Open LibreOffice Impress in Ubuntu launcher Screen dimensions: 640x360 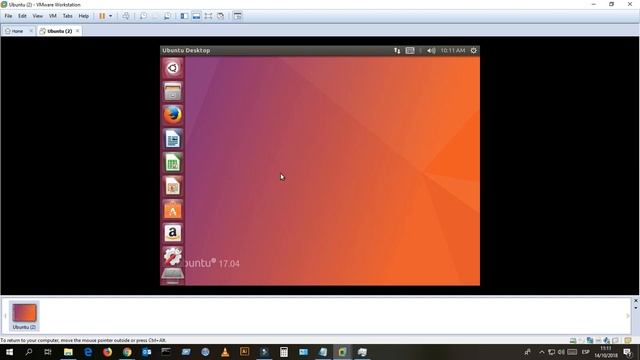coord(173,186)
